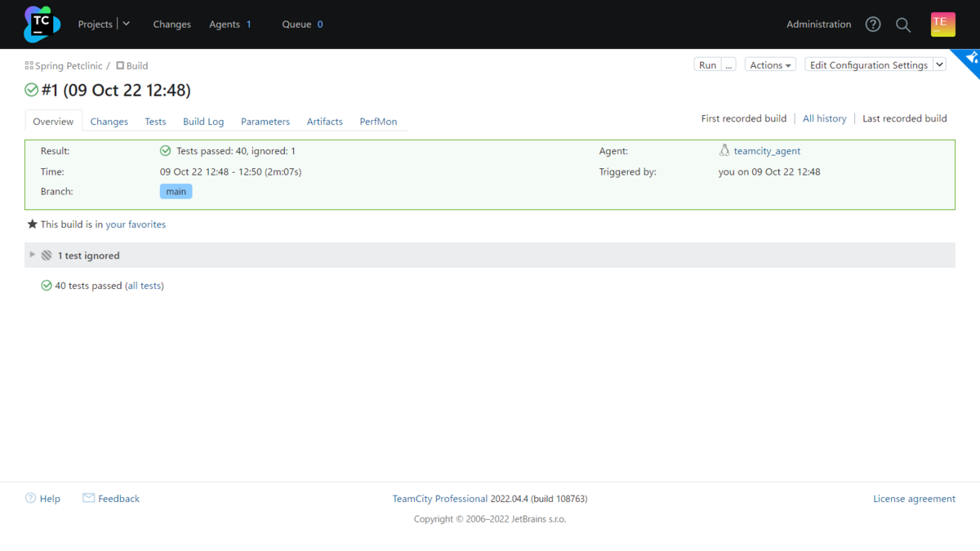Click the TeamCity logo icon

42,24
